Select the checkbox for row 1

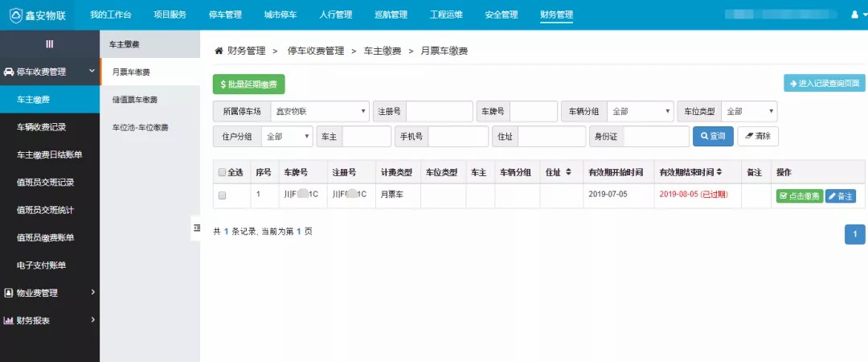(x=223, y=195)
